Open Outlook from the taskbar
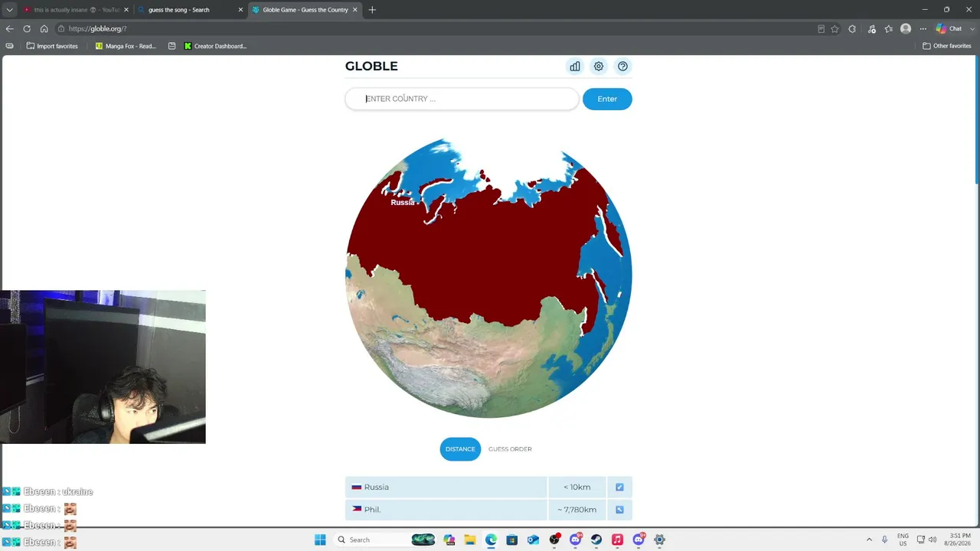The image size is (980, 551). (x=533, y=540)
